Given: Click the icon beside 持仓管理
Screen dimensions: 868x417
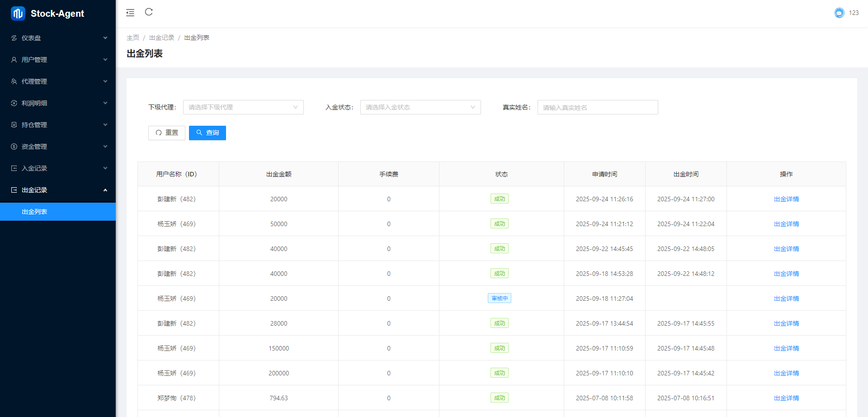Looking at the screenshot, I should point(14,125).
